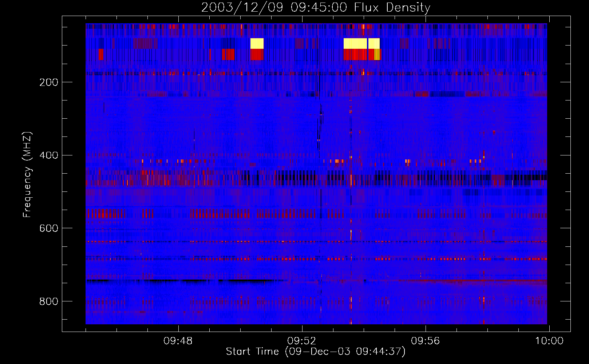Click the 09:48 time axis label
Viewport: 589px width, 364px height.
pyautogui.click(x=178, y=341)
